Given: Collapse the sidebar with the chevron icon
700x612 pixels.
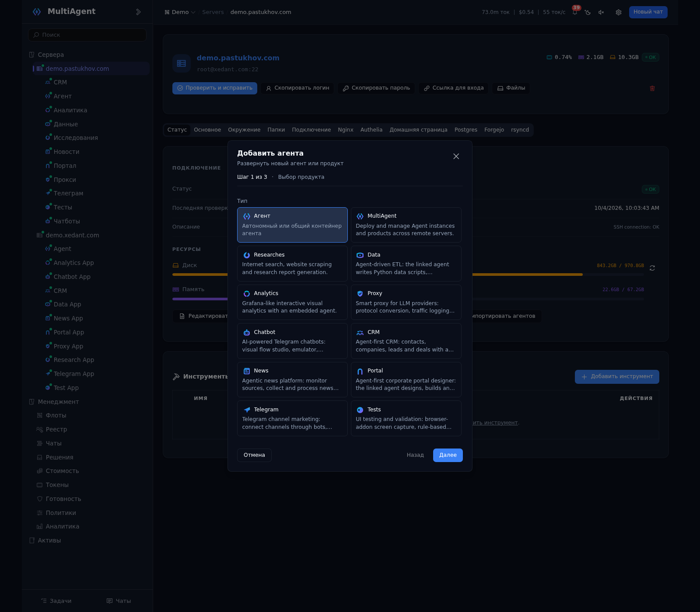Looking at the screenshot, I should (138, 12).
